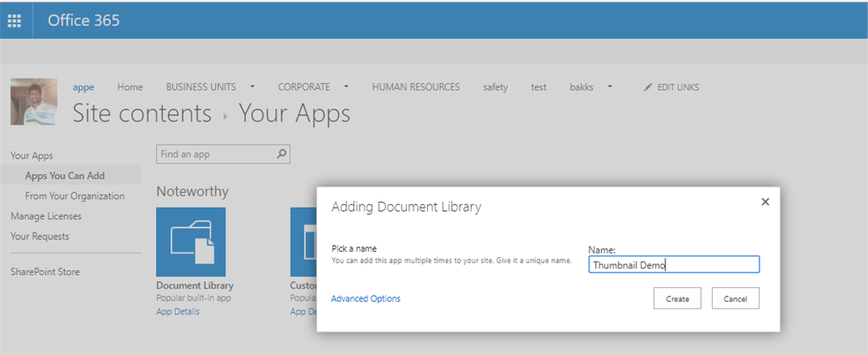
Task: Open HUMAN RESOURCES navigation item
Action: tap(415, 86)
